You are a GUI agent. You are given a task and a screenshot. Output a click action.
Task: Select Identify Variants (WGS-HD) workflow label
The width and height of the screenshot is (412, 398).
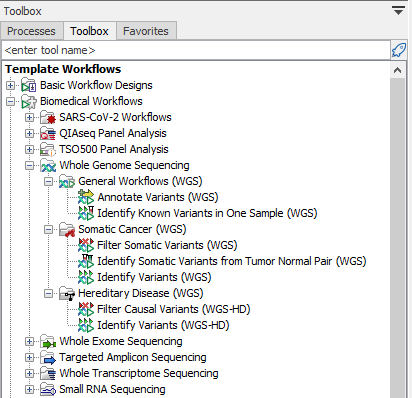coord(163,325)
